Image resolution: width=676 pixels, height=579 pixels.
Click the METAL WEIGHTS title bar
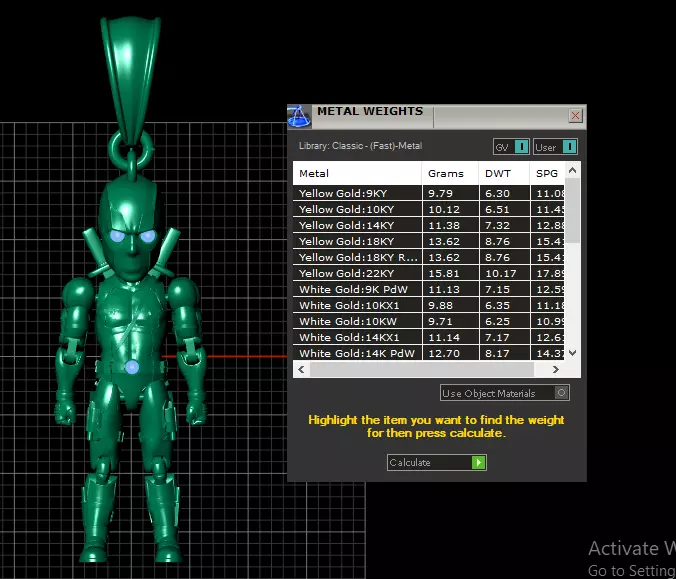pos(437,116)
